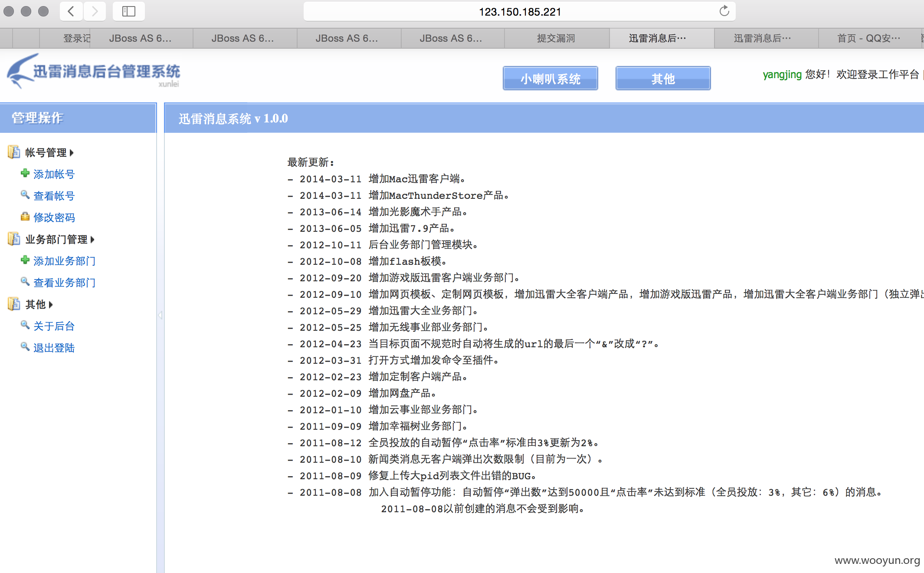Screen dimensions: 924x573
Task: Click the 业务部门管理 group label
Action: pos(56,240)
